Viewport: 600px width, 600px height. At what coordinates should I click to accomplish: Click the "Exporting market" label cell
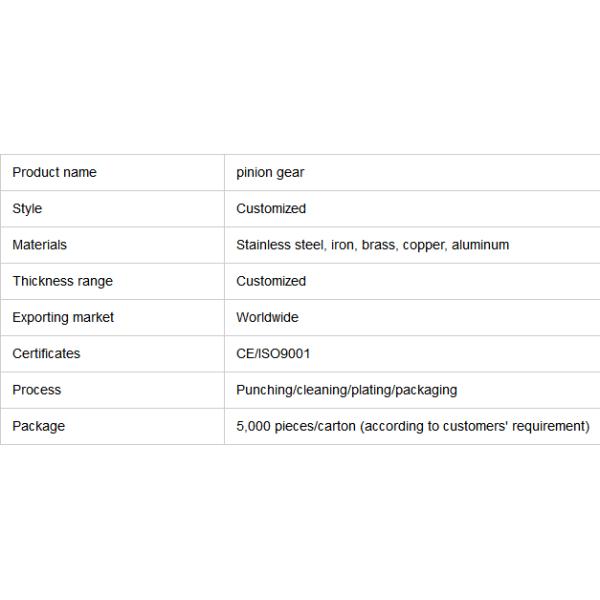(x=63, y=317)
